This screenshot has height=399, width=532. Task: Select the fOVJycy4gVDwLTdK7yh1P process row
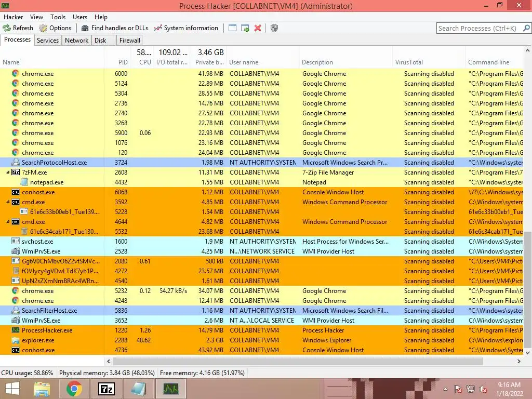[x=262, y=271]
